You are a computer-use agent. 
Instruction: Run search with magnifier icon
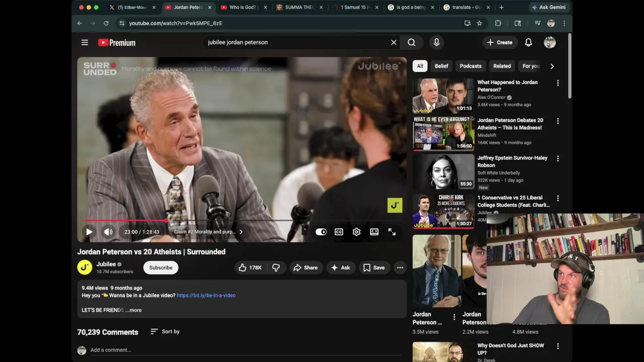click(412, 43)
